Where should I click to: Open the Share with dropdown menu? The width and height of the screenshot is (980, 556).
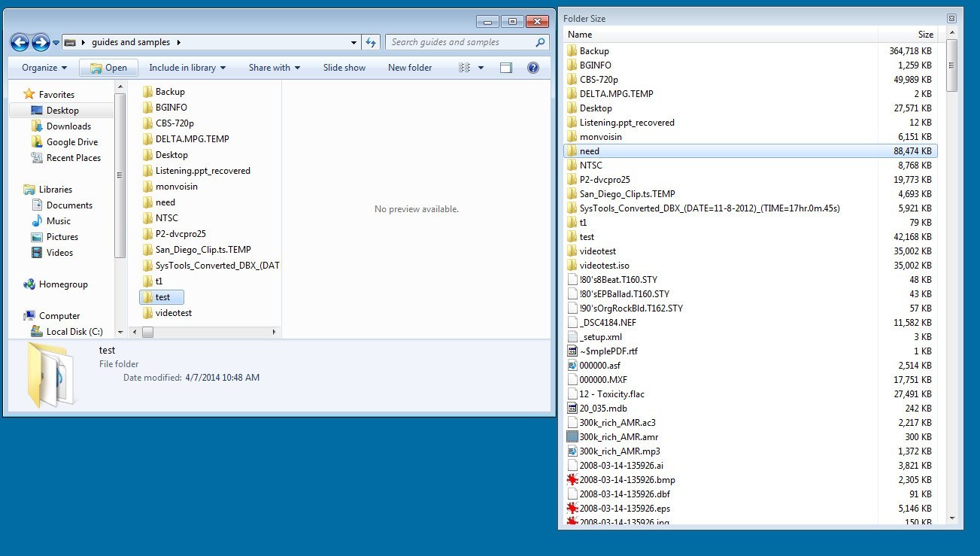pyautogui.click(x=274, y=68)
